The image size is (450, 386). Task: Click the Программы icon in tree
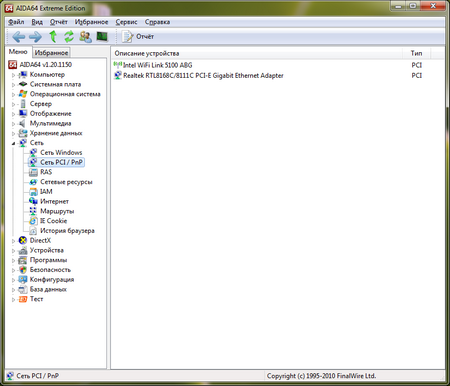[23, 260]
